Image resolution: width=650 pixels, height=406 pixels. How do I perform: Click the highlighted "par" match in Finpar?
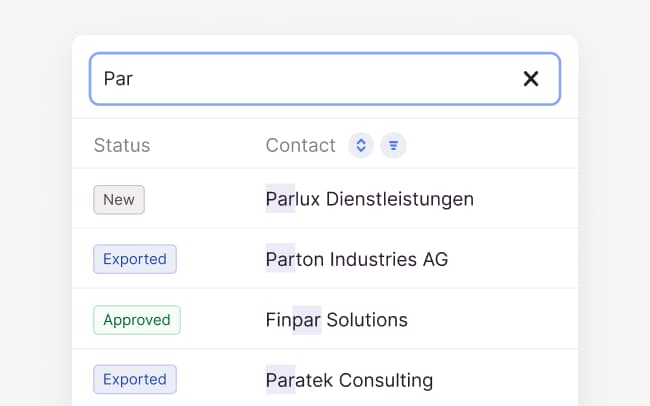pyautogui.click(x=307, y=321)
